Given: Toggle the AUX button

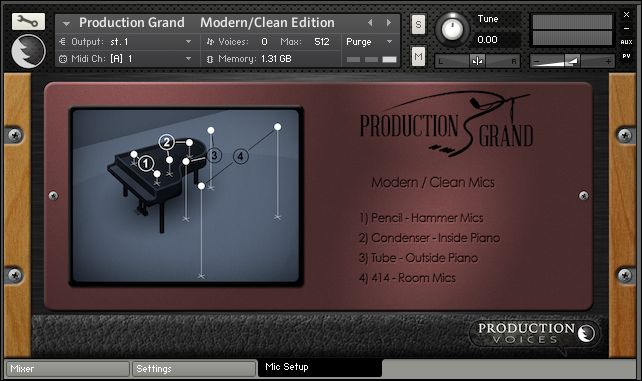Looking at the screenshot, I should coord(626,42).
